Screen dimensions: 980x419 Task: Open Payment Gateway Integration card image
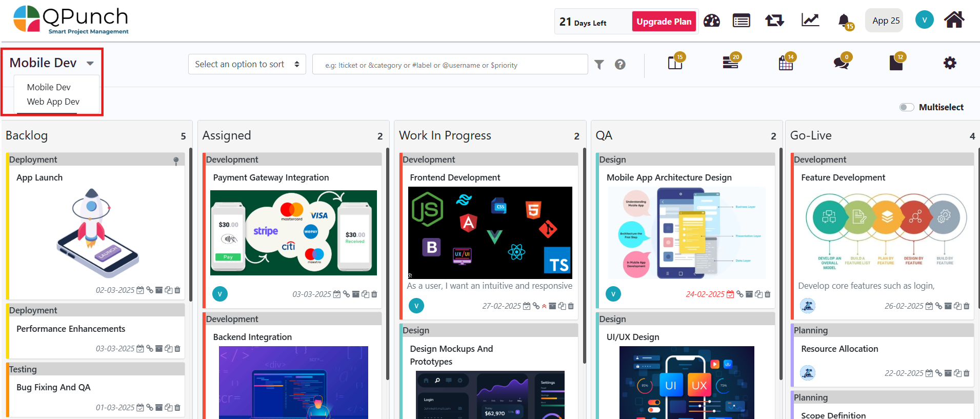click(x=293, y=233)
